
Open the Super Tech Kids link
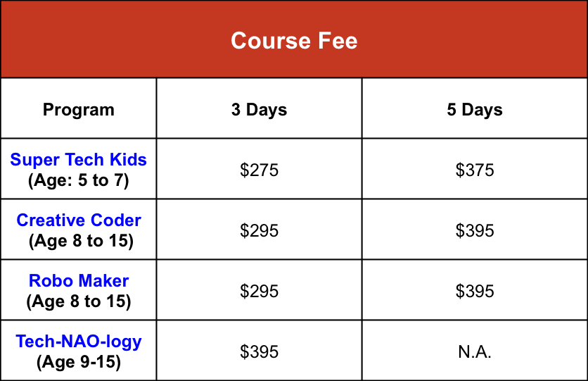click(78, 160)
